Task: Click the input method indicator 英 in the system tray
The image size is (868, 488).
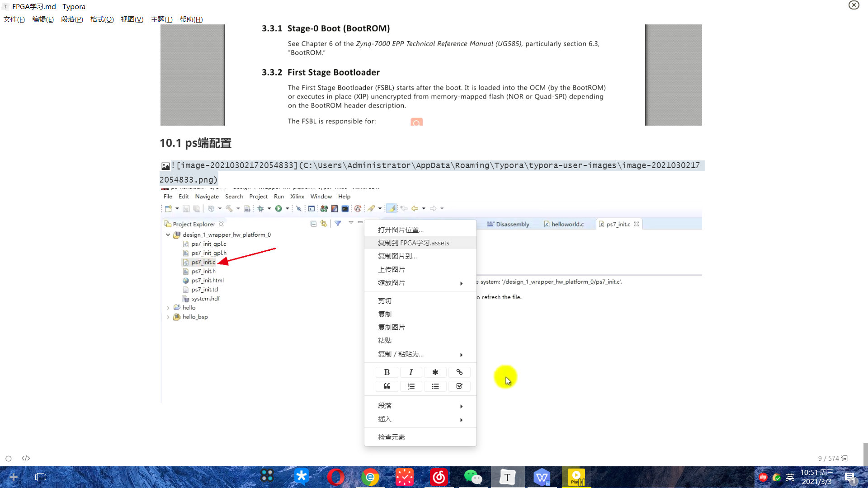Action: click(x=790, y=477)
